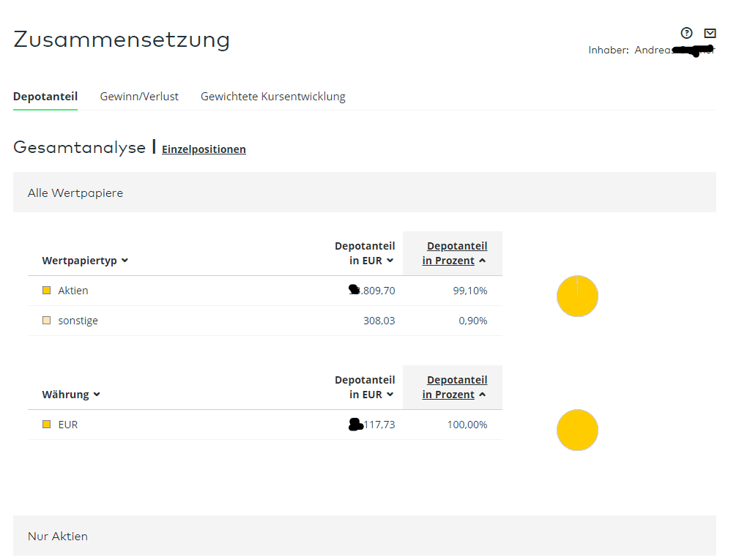Image resolution: width=750 pixels, height=560 pixels.
Task: Click the Währung pie chart
Action: (577, 430)
